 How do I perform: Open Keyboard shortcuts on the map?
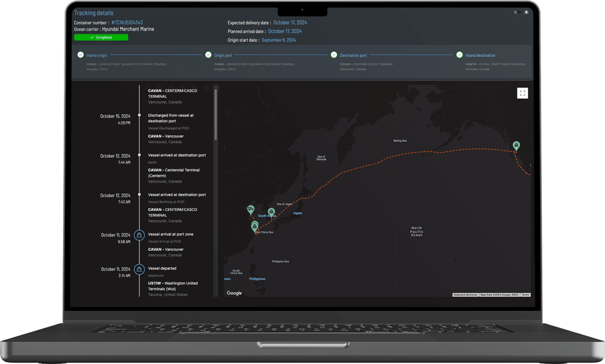tap(466, 295)
